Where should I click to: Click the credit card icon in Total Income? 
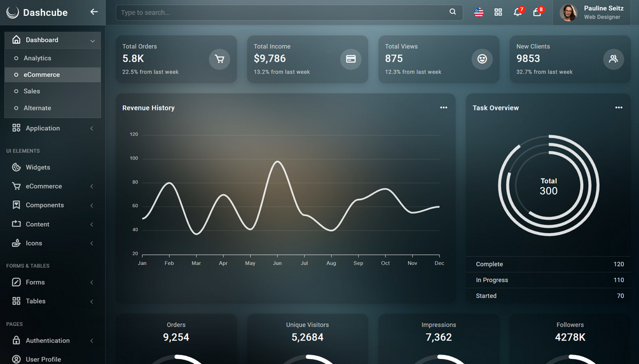[351, 60]
